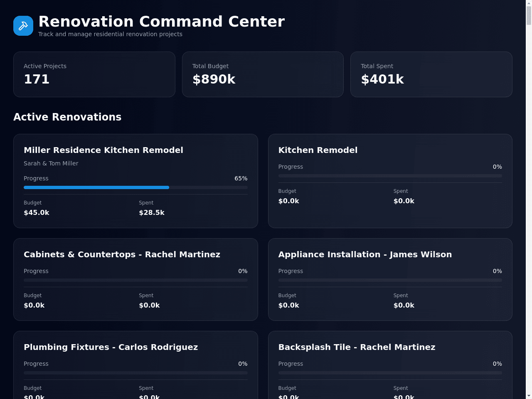Click the Miller Residence 65% progress bar
The height and width of the screenshot is (399, 532).
tap(135, 187)
